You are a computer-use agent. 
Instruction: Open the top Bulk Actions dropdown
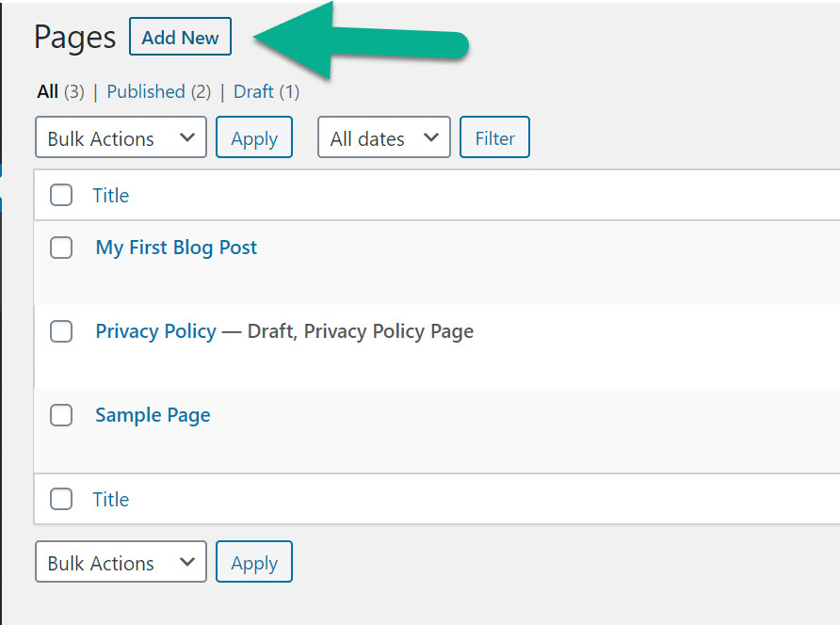(x=120, y=136)
